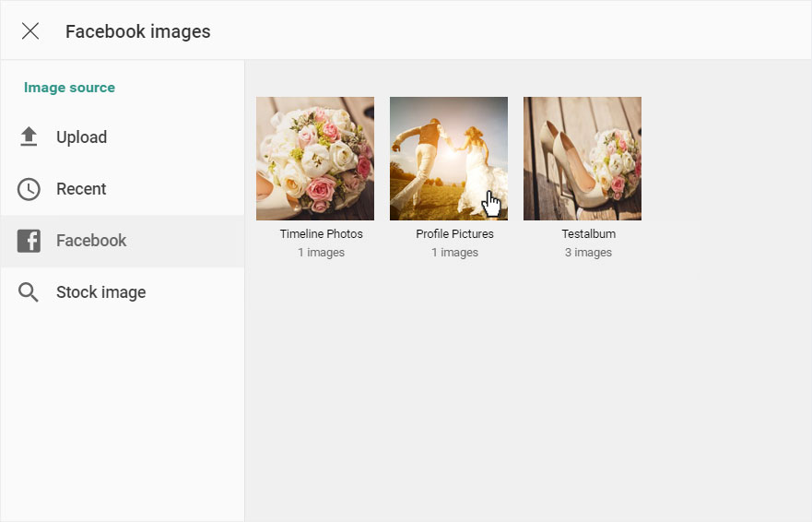Click the Image source heading
The width and height of the screenshot is (812, 522).
pyautogui.click(x=69, y=88)
